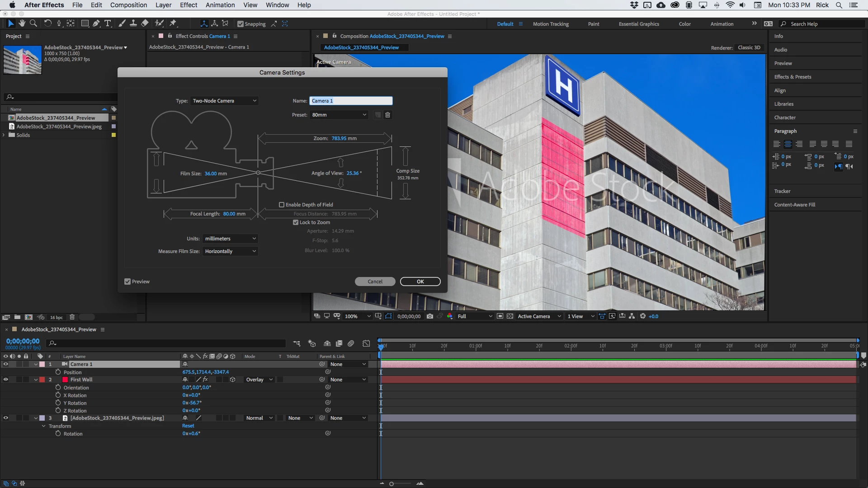
Task: Select the Hand tool in toolbar
Action: coord(22,23)
